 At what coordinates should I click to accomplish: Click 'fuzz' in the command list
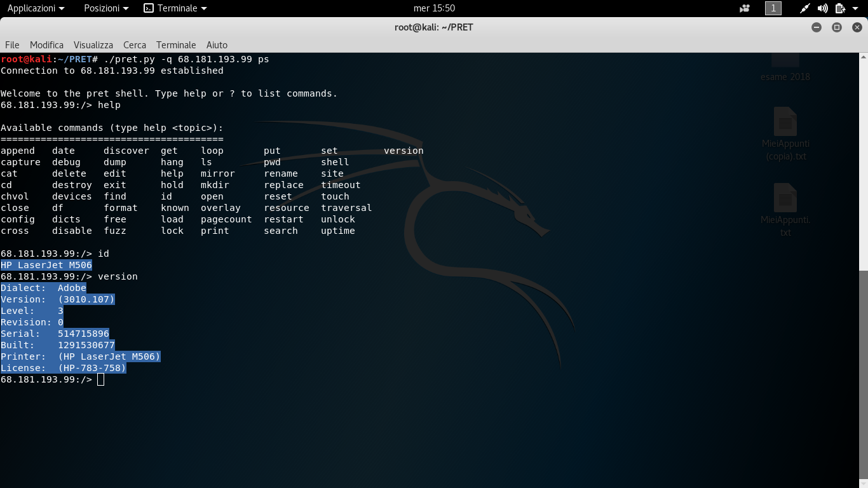[x=115, y=231]
